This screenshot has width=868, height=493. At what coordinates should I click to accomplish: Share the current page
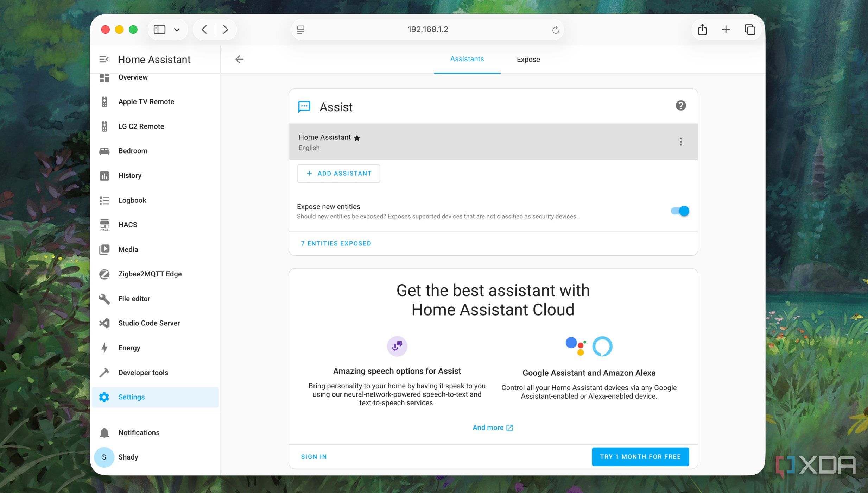pos(702,30)
